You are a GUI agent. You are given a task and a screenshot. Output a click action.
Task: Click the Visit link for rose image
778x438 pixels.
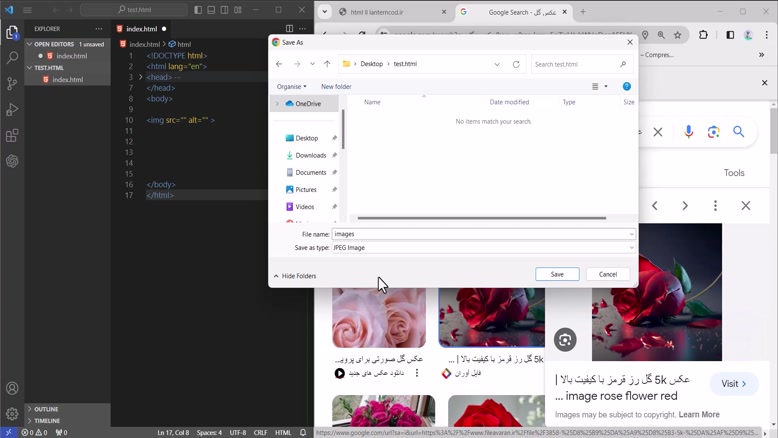733,384
